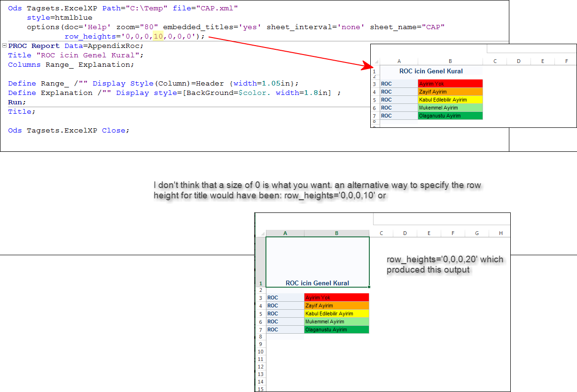Click row number 1 in the bottom spreadsheet

[x=260, y=283]
